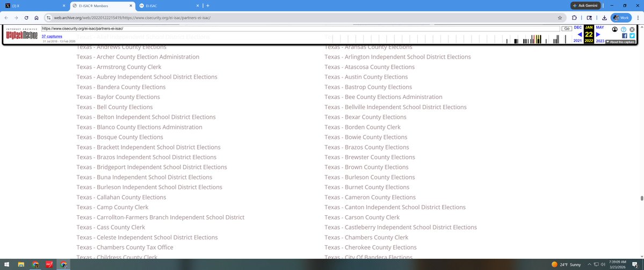The width and height of the screenshot is (644, 270).
Task: Share capture via Twitter icon
Action: pos(632,36)
